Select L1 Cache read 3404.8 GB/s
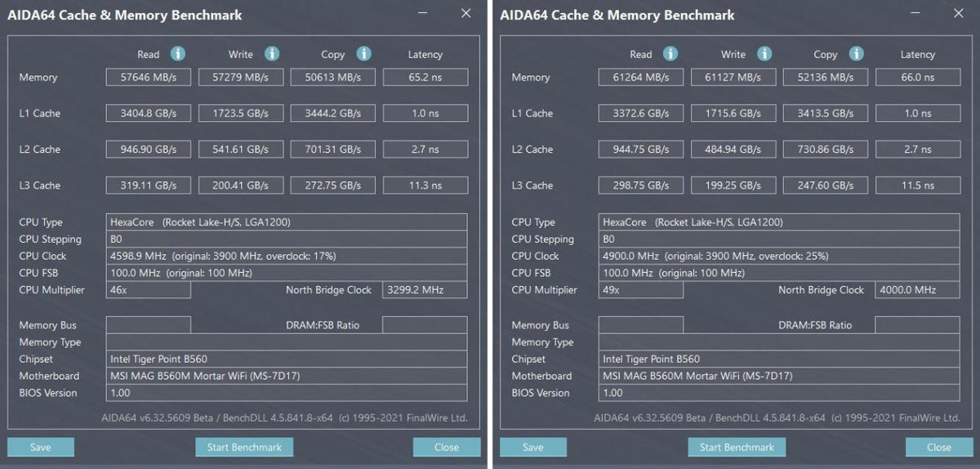 (149, 113)
